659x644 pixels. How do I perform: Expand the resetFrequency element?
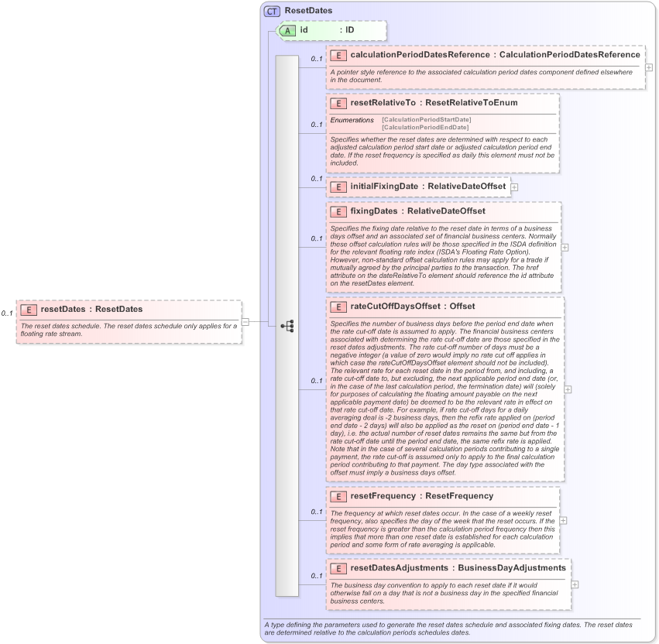click(563, 520)
